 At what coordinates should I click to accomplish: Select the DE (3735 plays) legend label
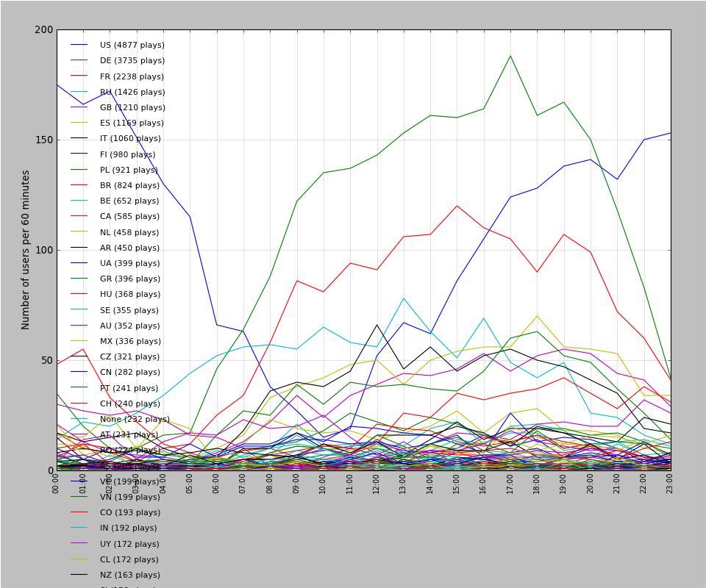(132, 61)
